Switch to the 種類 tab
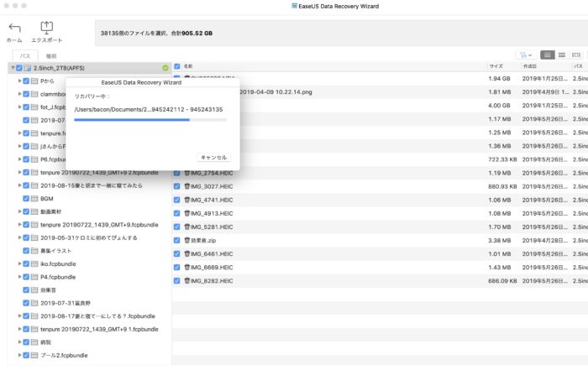 51,56
